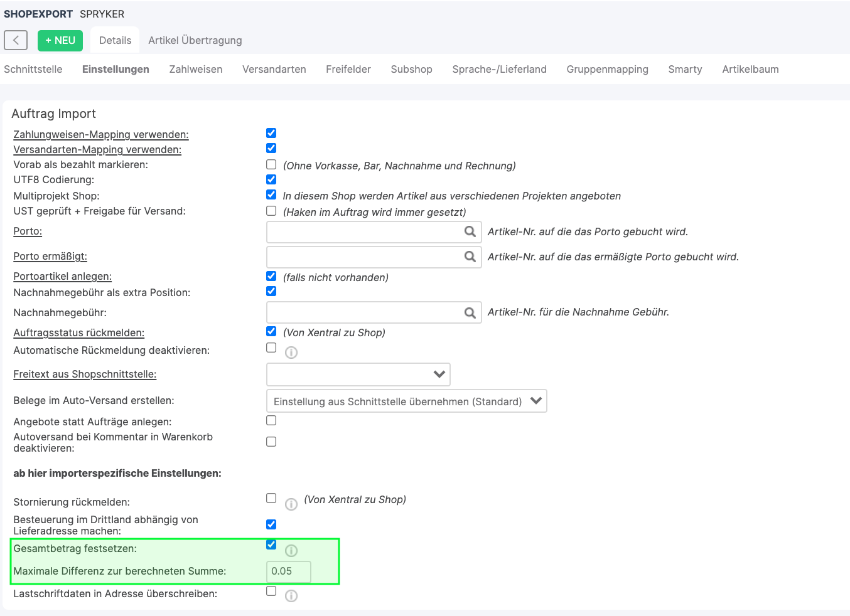This screenshot has height=616, width=850.
Task: Click the SHOPEXPORT heading text
Action: pyautogui.click(x=38, y=14)
